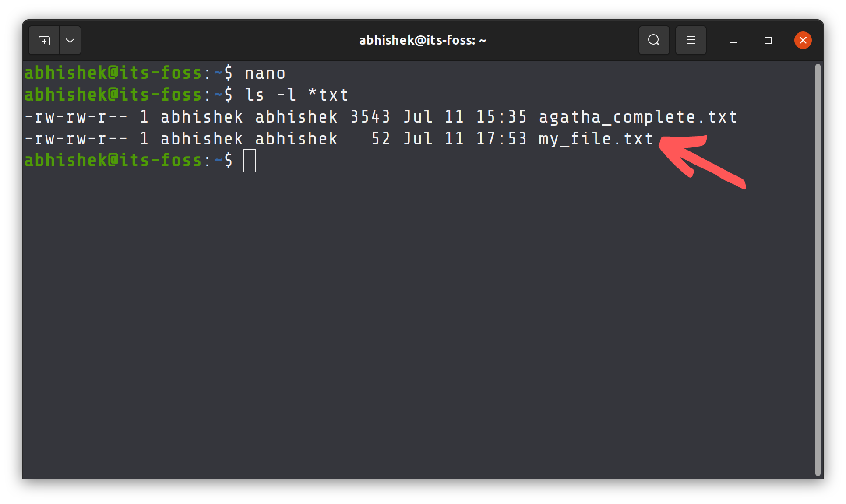
Task: Select the terminal tab dropdown arrow
Action: pyautogui.click(x=69, y=40)
